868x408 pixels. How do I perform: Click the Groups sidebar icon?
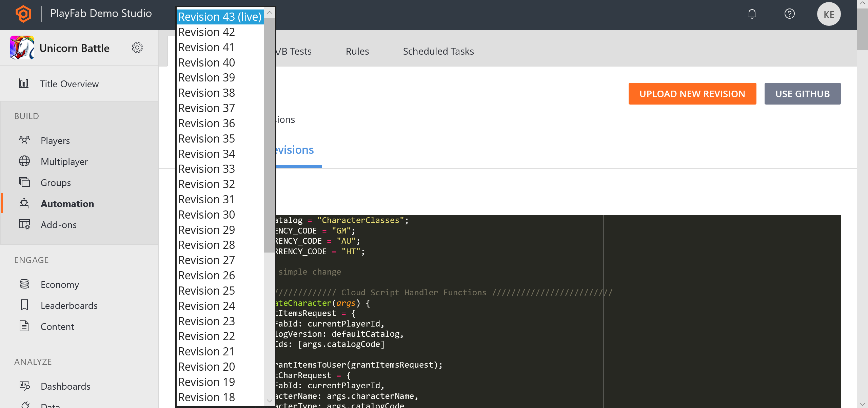tap(25, 182)
